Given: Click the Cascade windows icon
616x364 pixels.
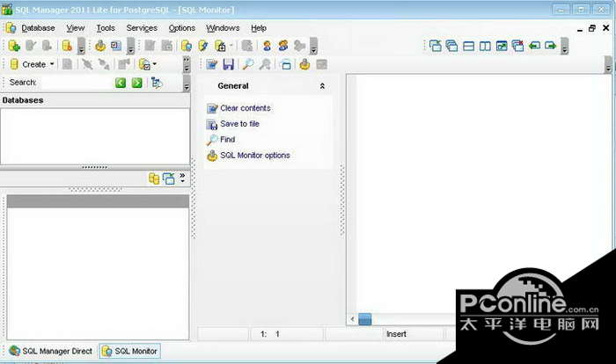Looking at the screenshot, I should [x=436, y=46].
